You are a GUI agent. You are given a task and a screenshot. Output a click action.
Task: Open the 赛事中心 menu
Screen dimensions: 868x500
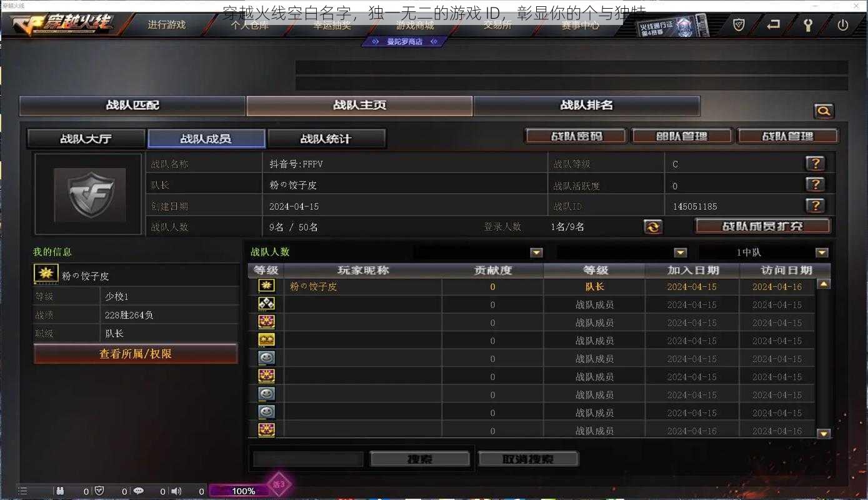580,25
